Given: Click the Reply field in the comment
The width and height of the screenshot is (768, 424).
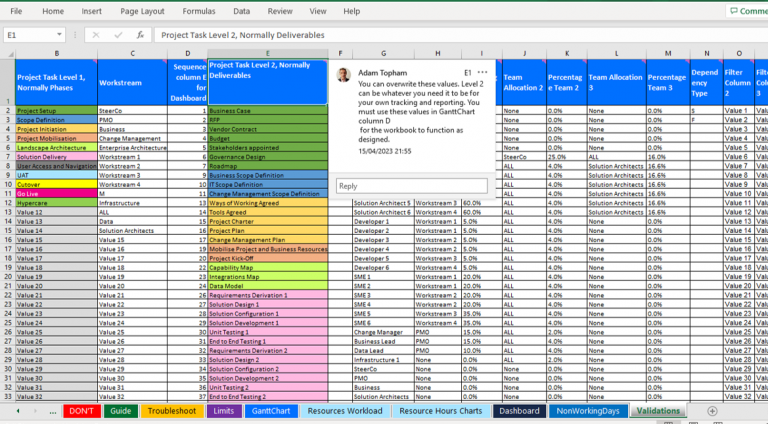Looking at the screenshot, I should tap(411, 186).
